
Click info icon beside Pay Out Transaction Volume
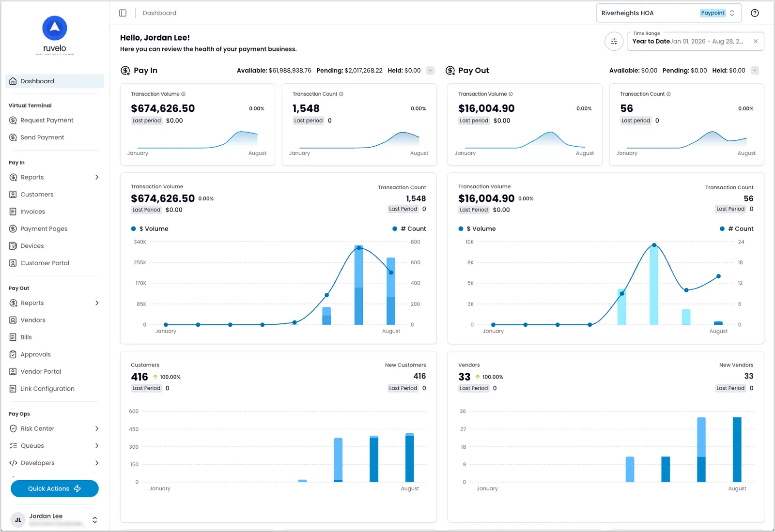pyautogui.click(x=511, y=94)
